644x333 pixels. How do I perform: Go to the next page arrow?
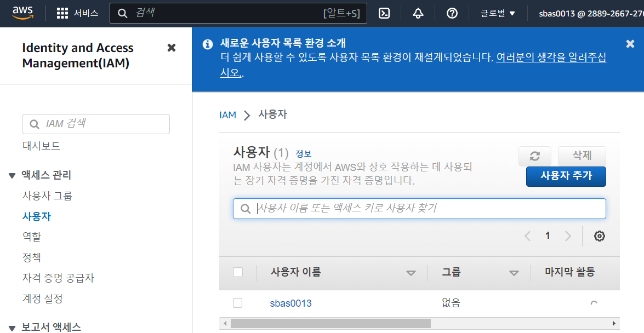(568, 236)
